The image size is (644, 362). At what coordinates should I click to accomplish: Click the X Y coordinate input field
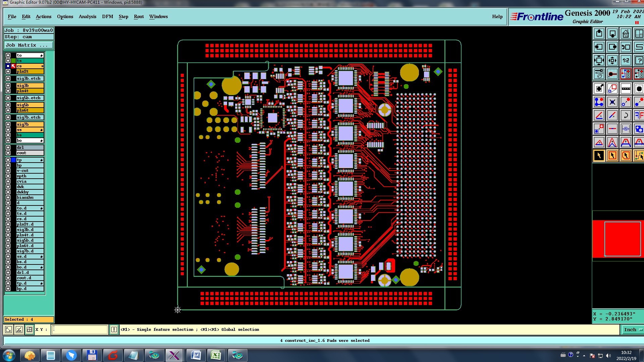pos(80,330)
